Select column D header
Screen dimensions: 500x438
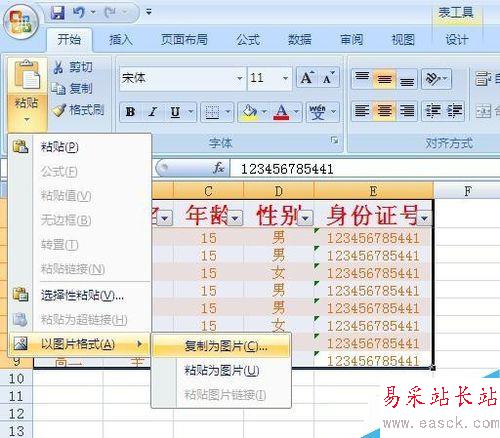point(279,191)
